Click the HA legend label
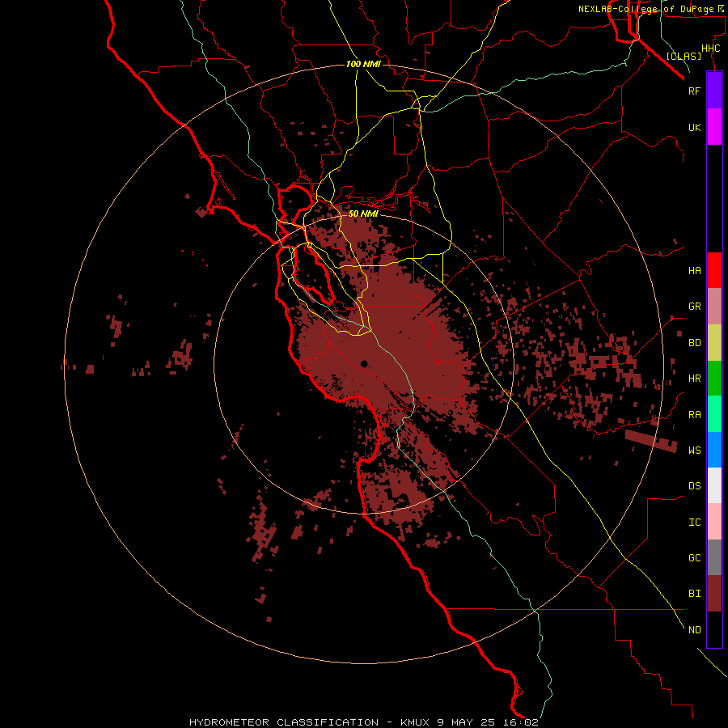This screenshot has height=728, width=728. tap(695, 271)
